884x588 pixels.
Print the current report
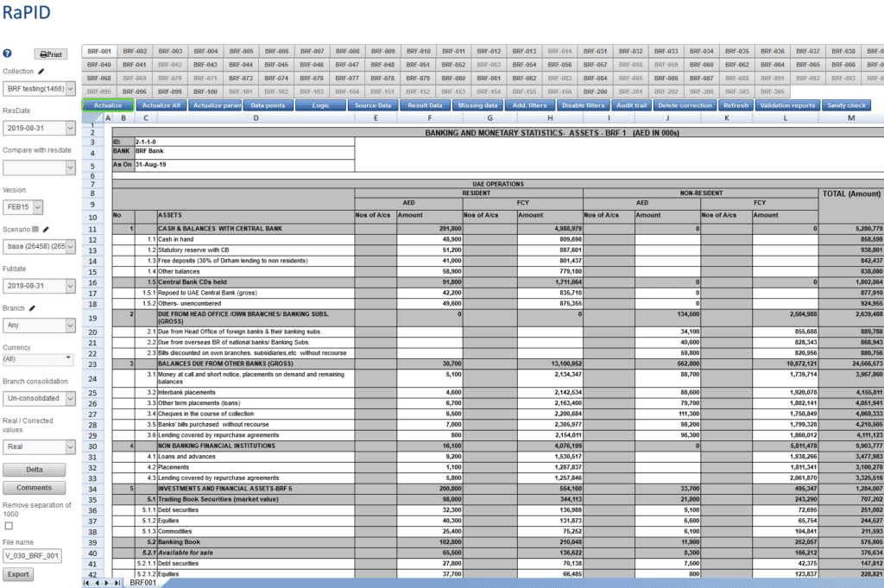pos(50,54)
